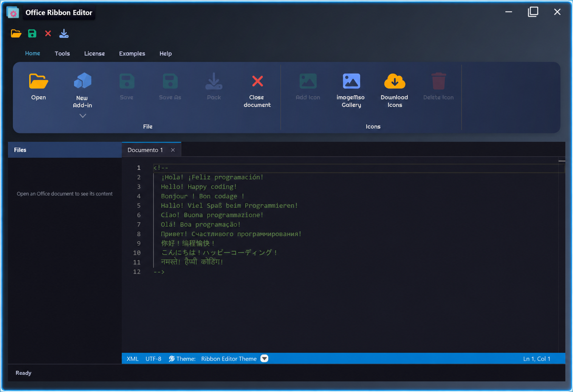Click the editor vertical scrollbar
This screenshot has height=392, width=573.
(x=562, y=255)
